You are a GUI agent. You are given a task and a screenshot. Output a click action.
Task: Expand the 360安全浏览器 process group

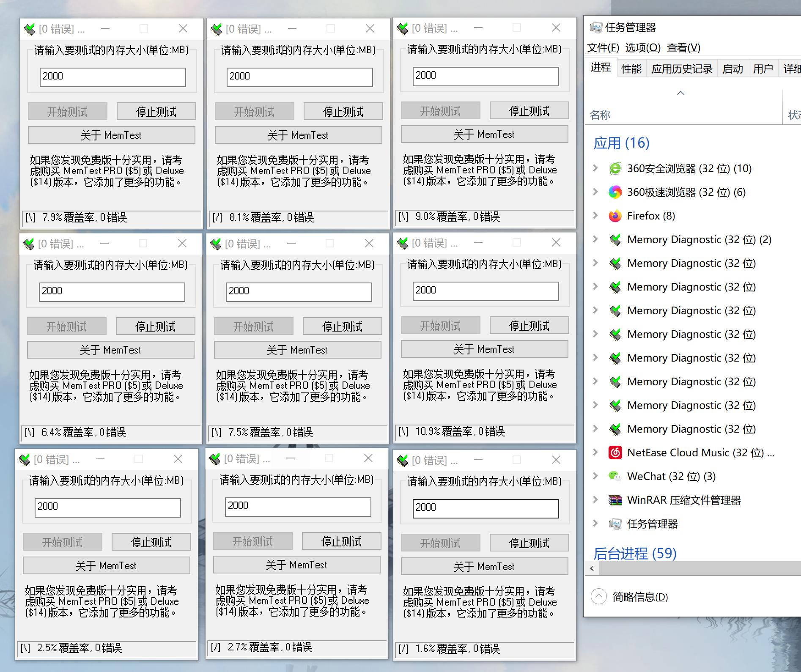(595, 168)
